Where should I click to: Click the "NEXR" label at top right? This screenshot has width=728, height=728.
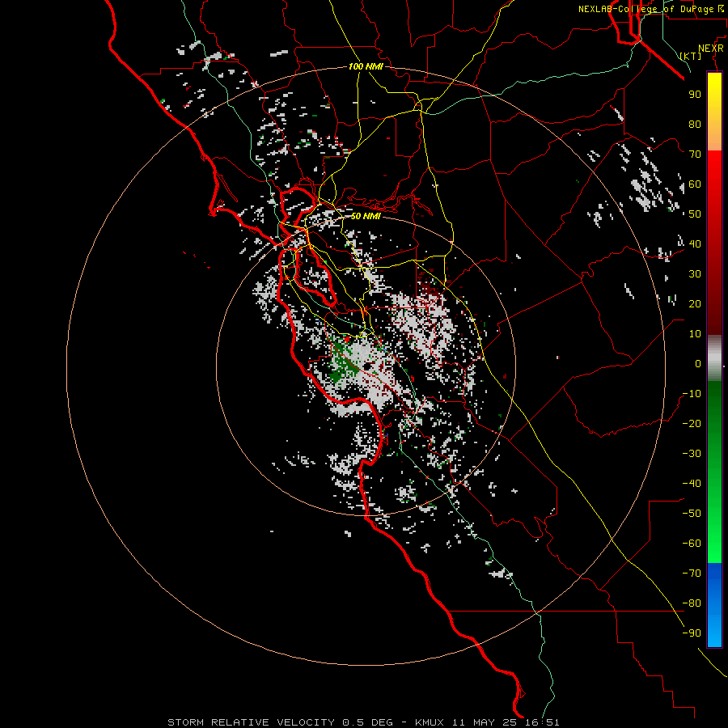click(x=710, y=49)
